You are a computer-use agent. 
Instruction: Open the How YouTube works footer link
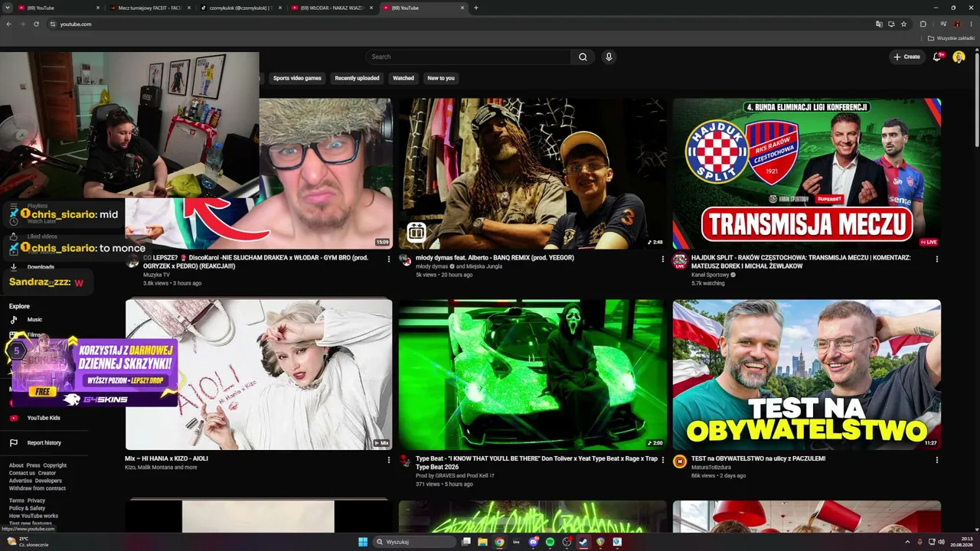click(x=34, y=516)
